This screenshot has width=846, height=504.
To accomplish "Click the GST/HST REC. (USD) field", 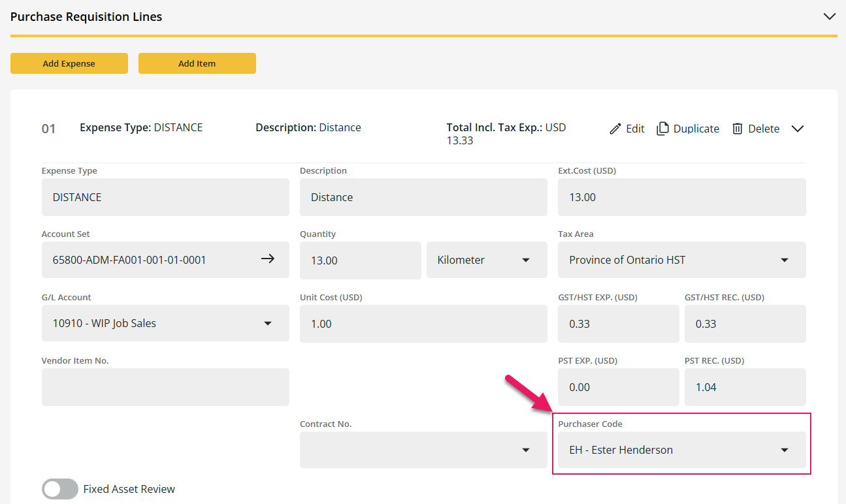I will click(x=745, y=323).
